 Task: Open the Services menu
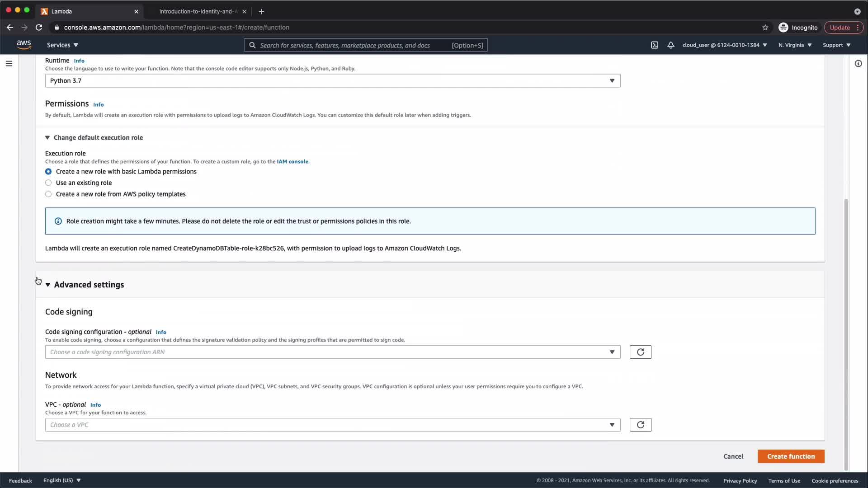[62, 45]
